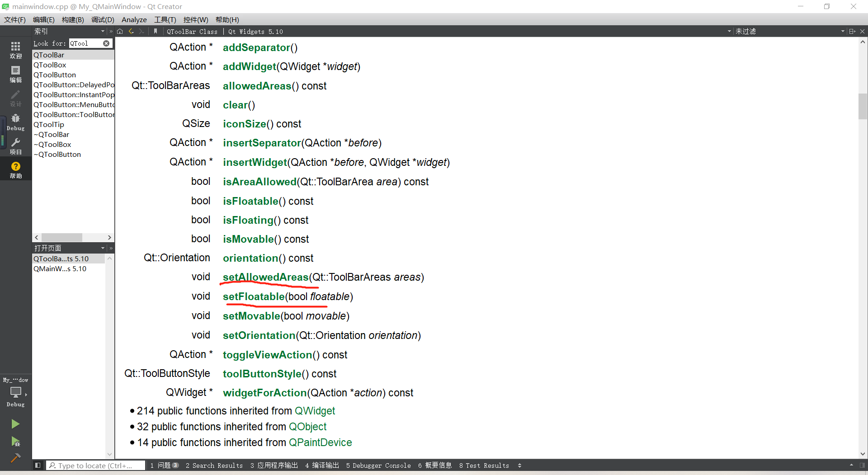Navigate back in help history
Image resolution: width=868 pixels, height=475 pixels.
[131, 31]
